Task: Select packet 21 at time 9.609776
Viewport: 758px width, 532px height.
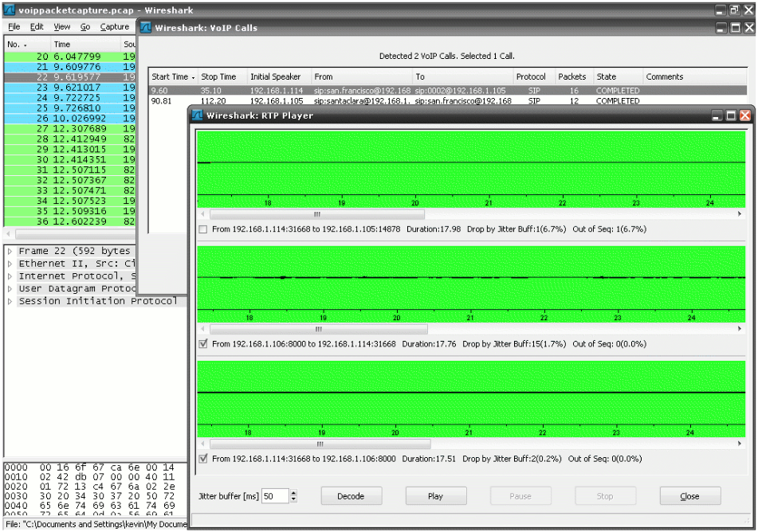Action: pos(70,67)
